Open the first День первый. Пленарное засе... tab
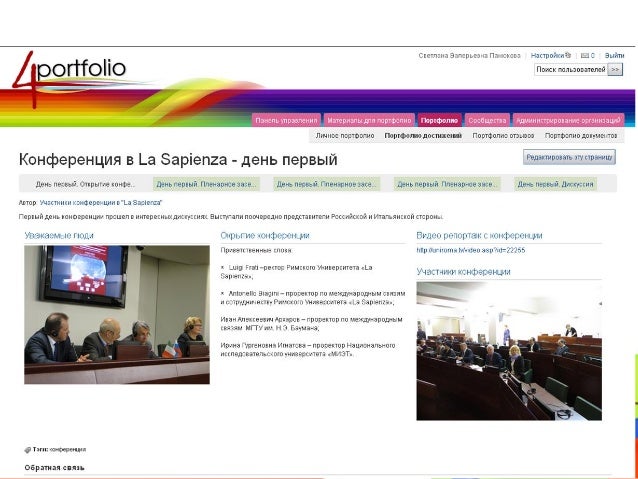 click(x=206, y=184)
